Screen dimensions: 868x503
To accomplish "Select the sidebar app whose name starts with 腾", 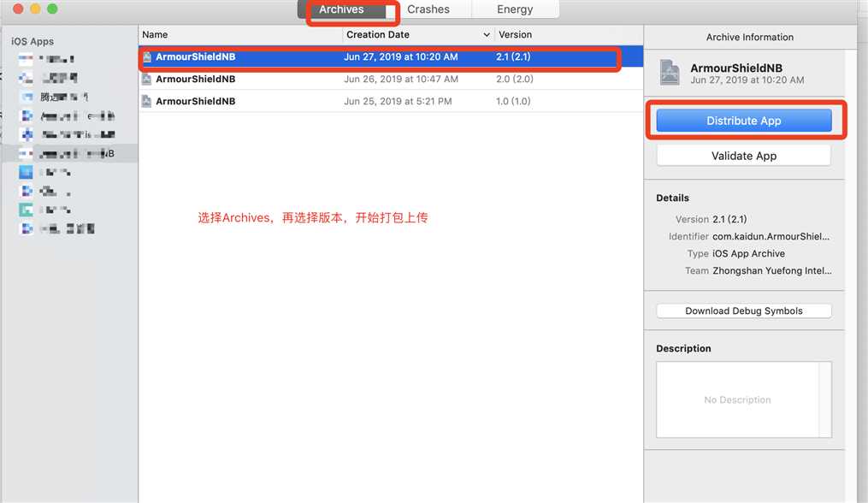I will coord(69,97).
